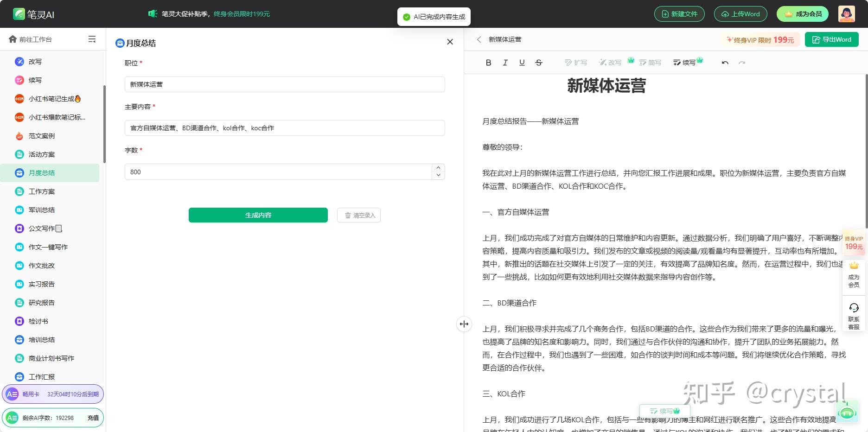
Task: Open the green robot assistant icon
Action: point(847,412)
